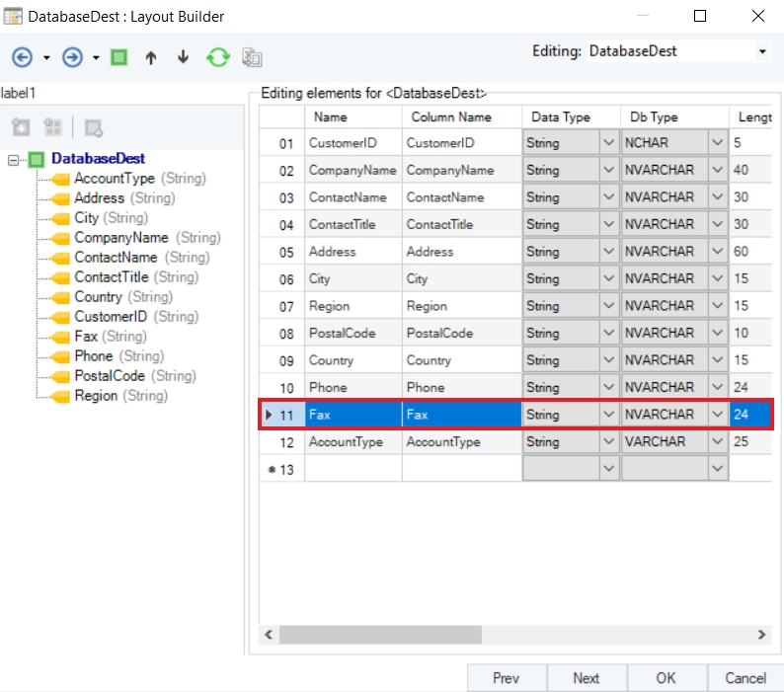Screen dimensions: 784x692
Task: Click the empty Name cell in row 13
Action: pos(353,470)
